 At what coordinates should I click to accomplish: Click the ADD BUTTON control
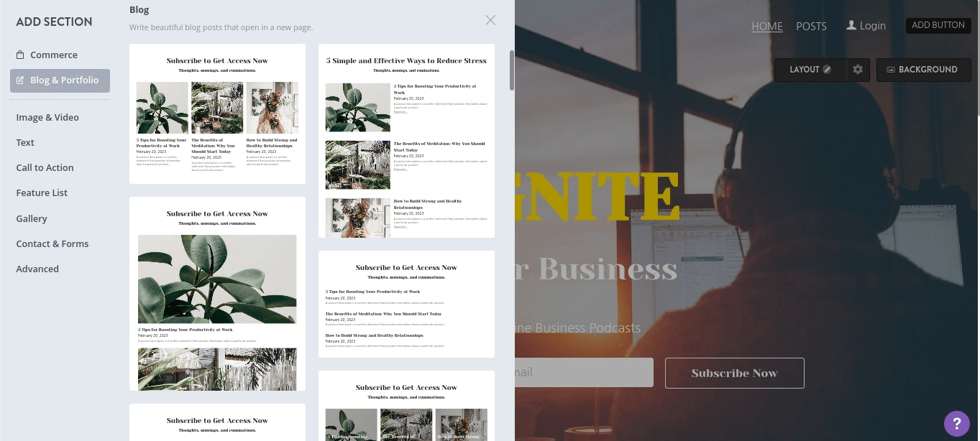938,25
